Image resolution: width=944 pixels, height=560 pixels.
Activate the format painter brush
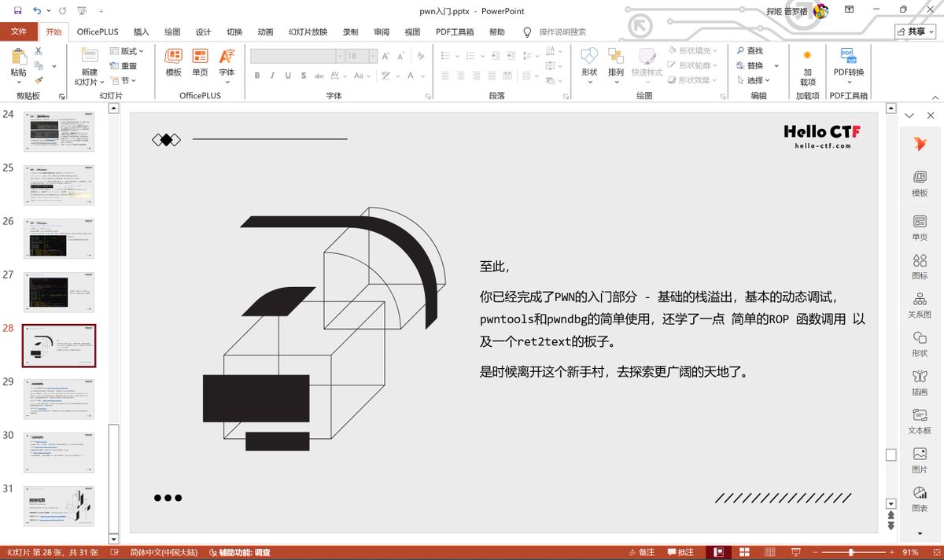pyautogui.click(x=39, y=79)
